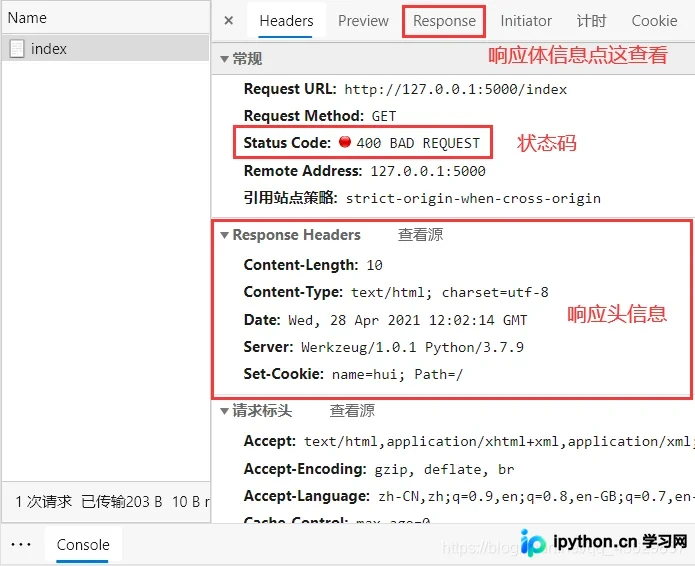Click the 1 次请求 status summary
The width and height of the screenshot is (695, 566).
click(43, 502)
